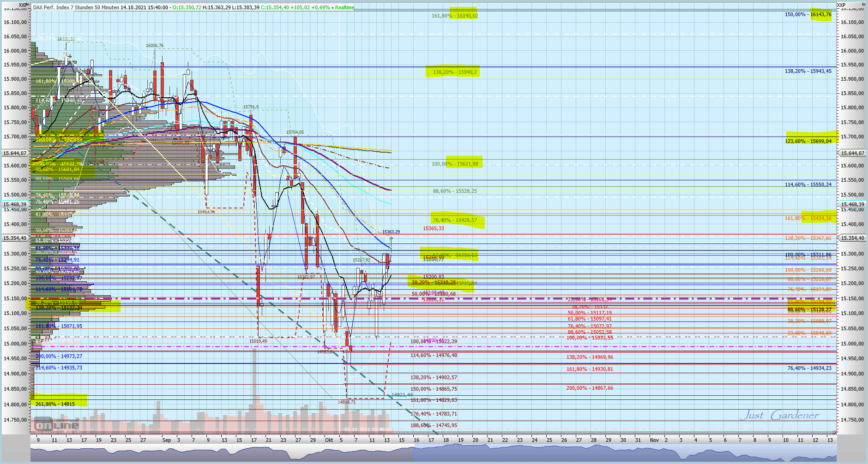Select the 161,80% - 14829,03 label
Viewport: 868px width, 464px height.
[434, 400]
